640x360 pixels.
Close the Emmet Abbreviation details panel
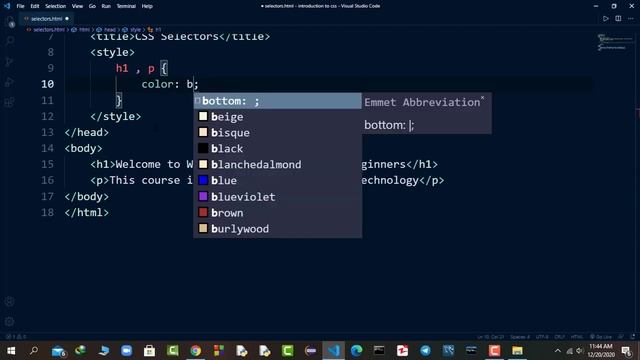(x=482, y=98)
